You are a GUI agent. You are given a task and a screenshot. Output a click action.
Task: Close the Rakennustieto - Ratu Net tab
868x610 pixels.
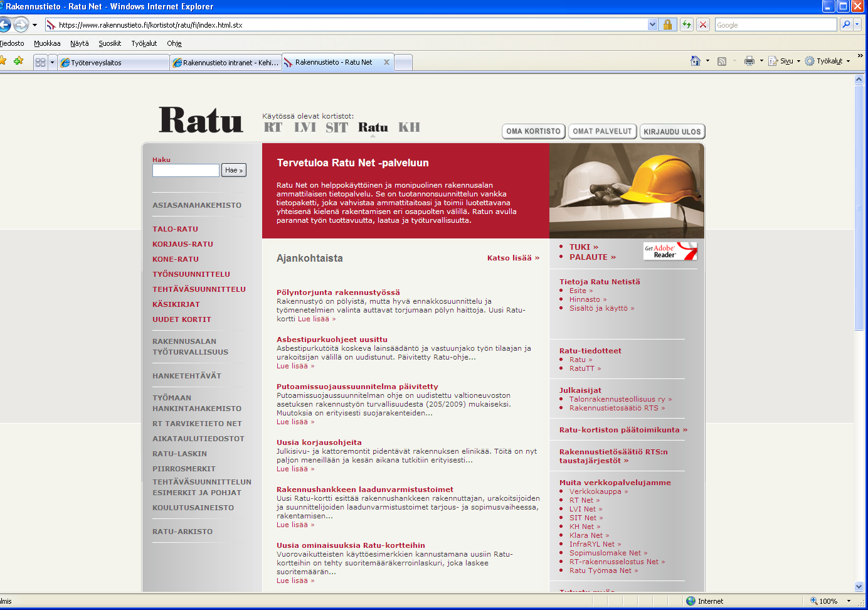[x=386, y=62]
